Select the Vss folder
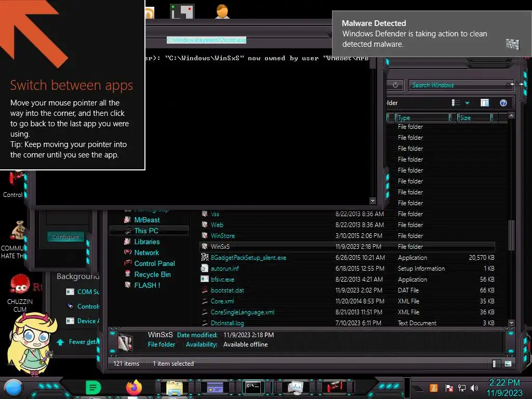This screenshot has width=532, height=399. tap(215, 214)
